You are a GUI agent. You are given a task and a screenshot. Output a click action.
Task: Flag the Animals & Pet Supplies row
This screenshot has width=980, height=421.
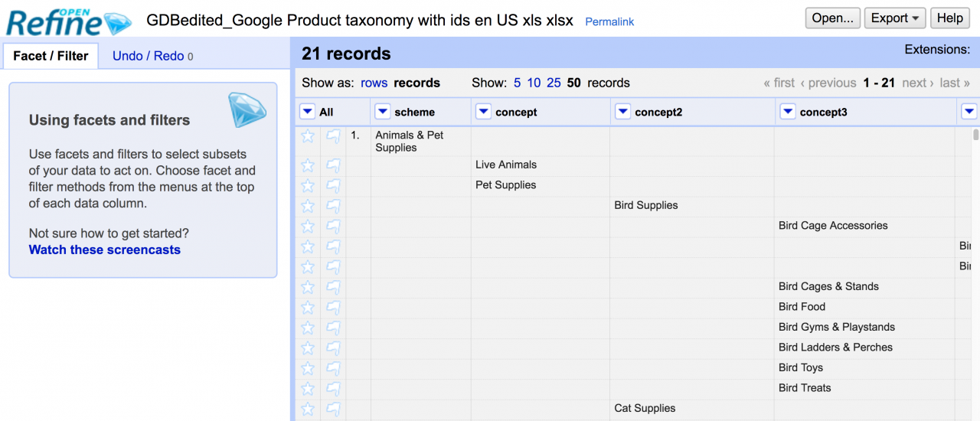tap(333, 136)
